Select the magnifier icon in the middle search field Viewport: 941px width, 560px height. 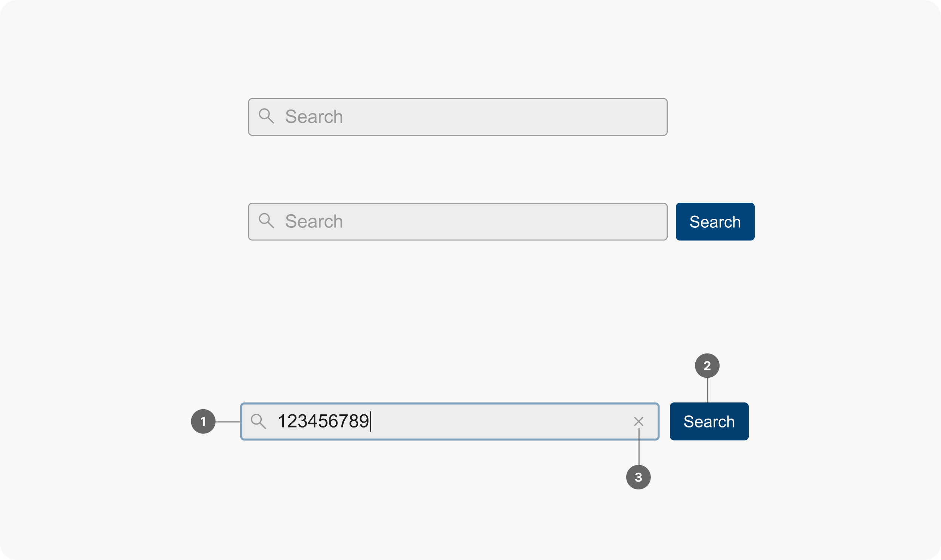coord(268,221)
